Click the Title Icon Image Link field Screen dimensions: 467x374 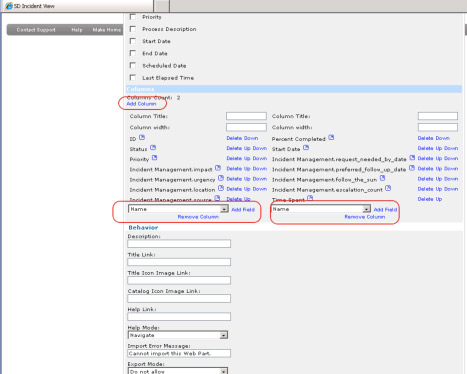pyautogui.click(x=179, y=280)
